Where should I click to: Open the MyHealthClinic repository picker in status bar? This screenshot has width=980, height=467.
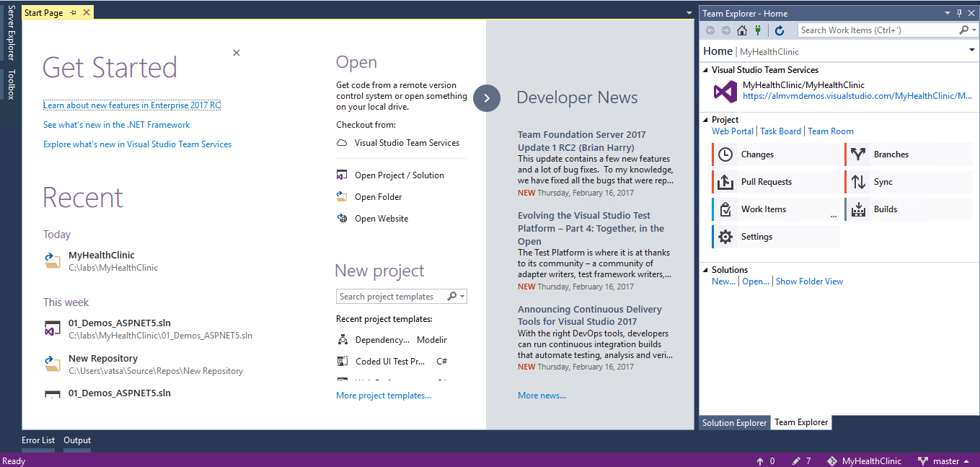[864, 461]
